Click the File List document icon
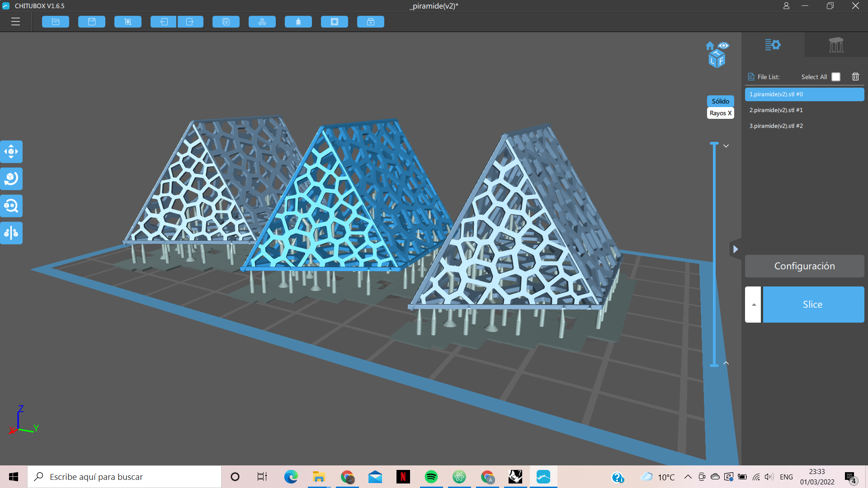 [751, 77]
